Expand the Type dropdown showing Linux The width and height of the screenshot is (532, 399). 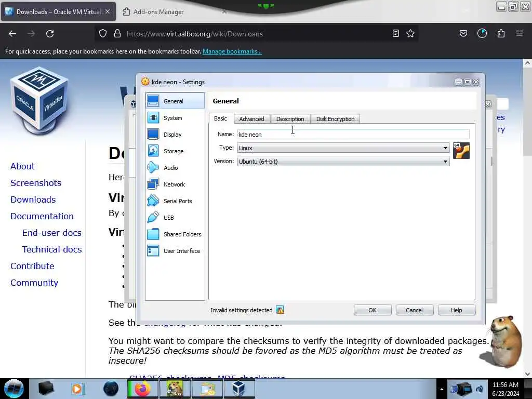(x=343, y=148)
